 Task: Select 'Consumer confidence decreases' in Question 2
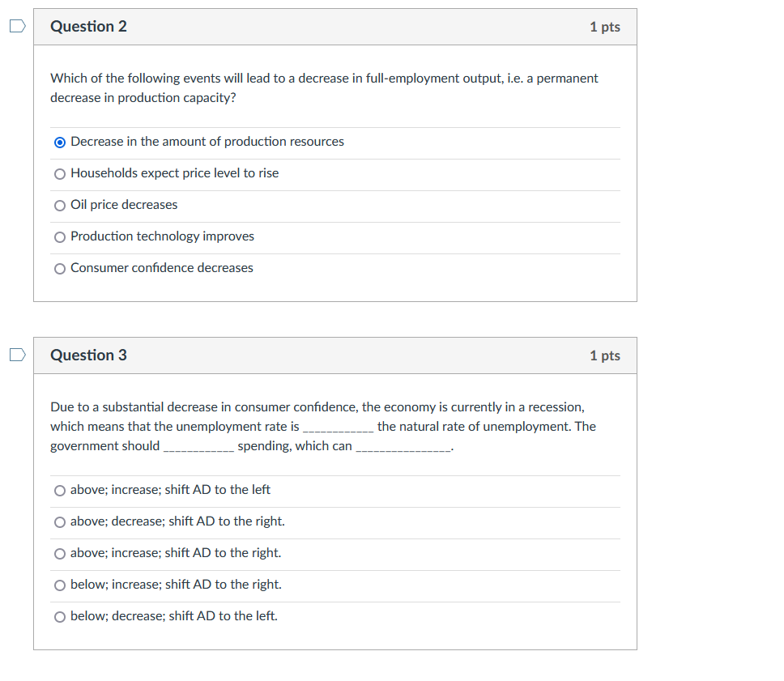click(60, 267)
